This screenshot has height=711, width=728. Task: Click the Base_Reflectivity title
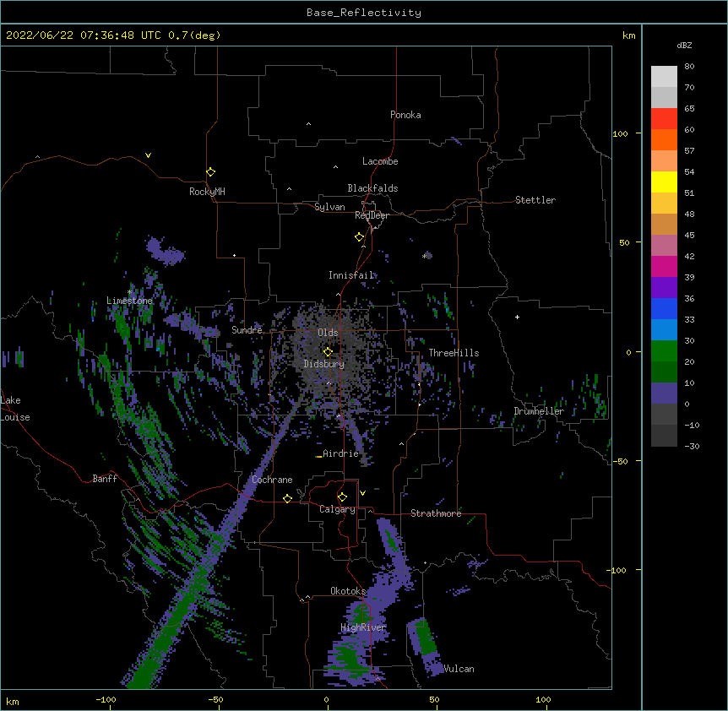pos(364,13)
